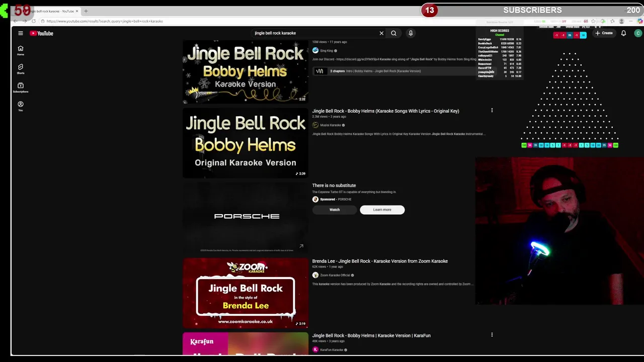This screenshot has height=362, width=644.
Task: Open the Porsche ad thumbnail
Action: tap(246, 217)
